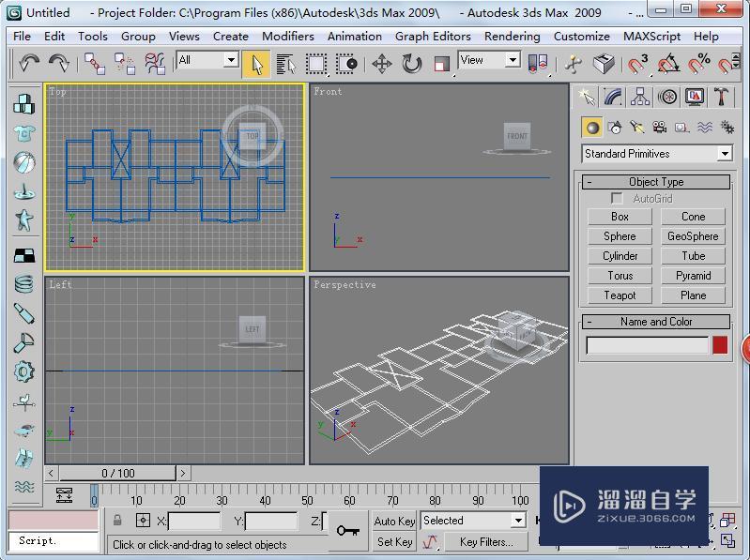
Task: Collapse the Name and Color rollout
Action: [656, 322]
